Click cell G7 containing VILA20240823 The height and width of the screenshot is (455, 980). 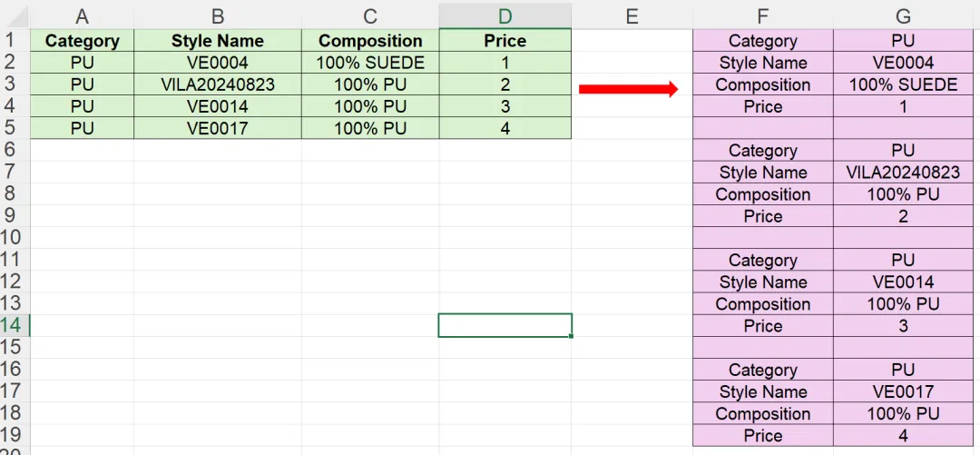tap(903, 173)
